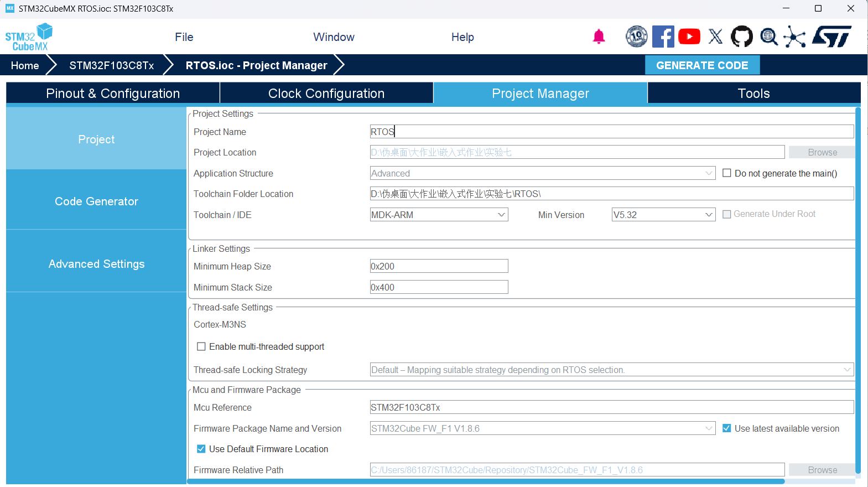This screenshot has width=868, height=487.
Task: Edit the Minimum Heap Size field
Action: pyautogui.click(x=439, y=266)
